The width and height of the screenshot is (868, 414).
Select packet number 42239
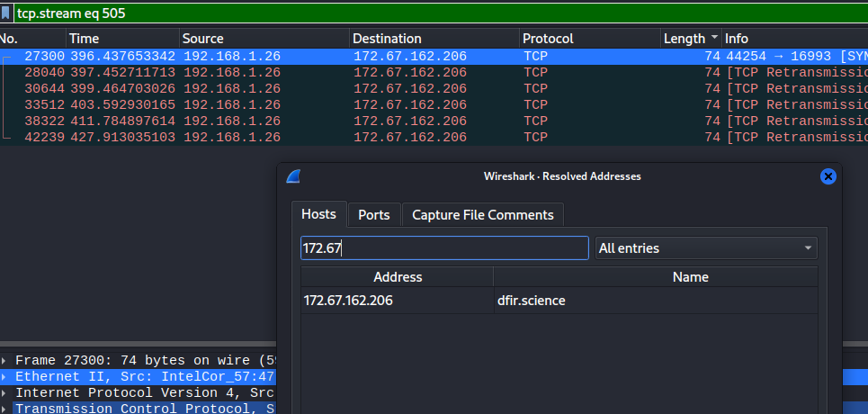click(434, 137)
